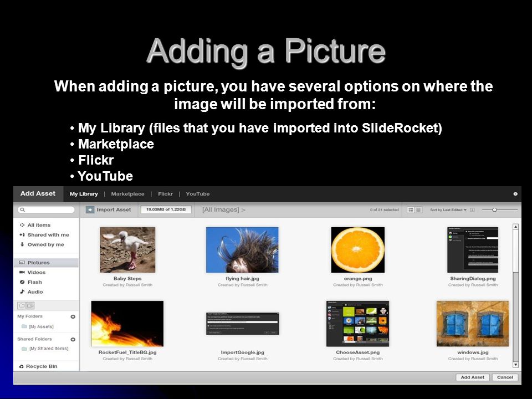The height and width of the screenshot is (399, 532).
Task: Select the ChooseAsset.png thumbnail
Action: [358, 324]
